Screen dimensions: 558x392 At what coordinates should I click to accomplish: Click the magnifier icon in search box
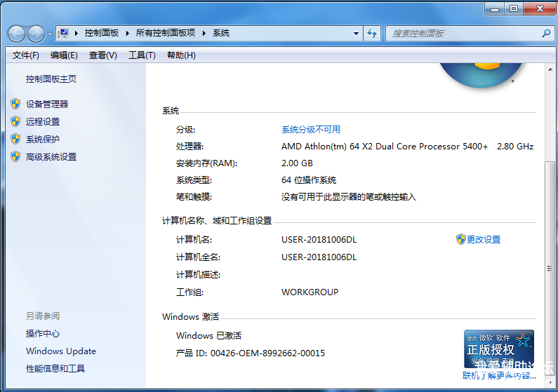pyautogui.click(x=546, y=33)
